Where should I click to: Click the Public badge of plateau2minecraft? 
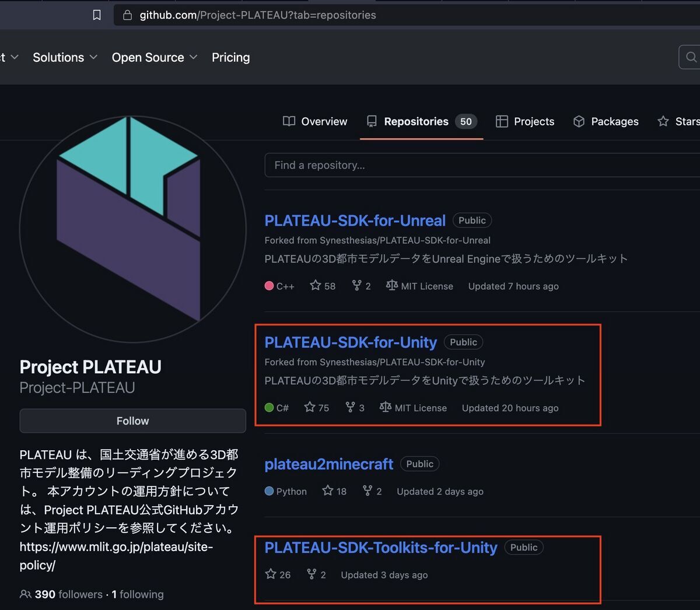click(x=420, y=464)
